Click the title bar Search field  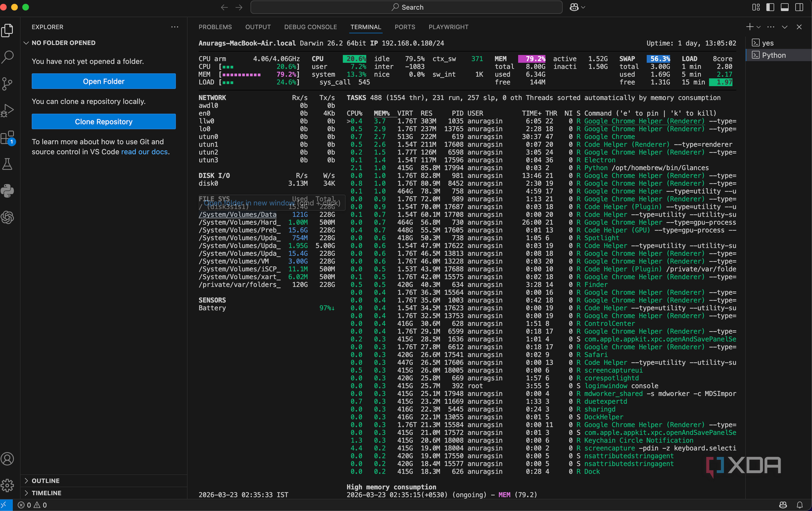coord(406,7)
